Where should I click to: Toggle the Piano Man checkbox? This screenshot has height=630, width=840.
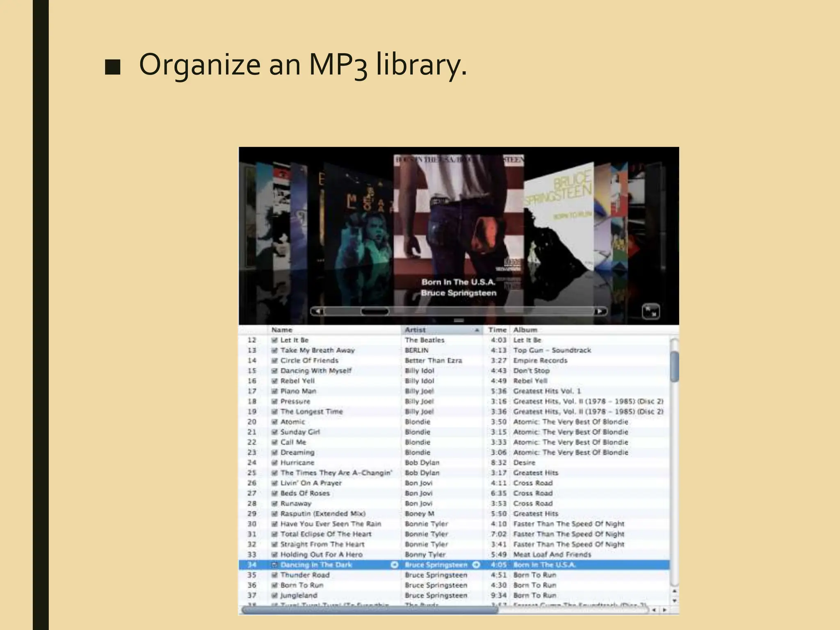pyautogui.click(x=274, y=391)
